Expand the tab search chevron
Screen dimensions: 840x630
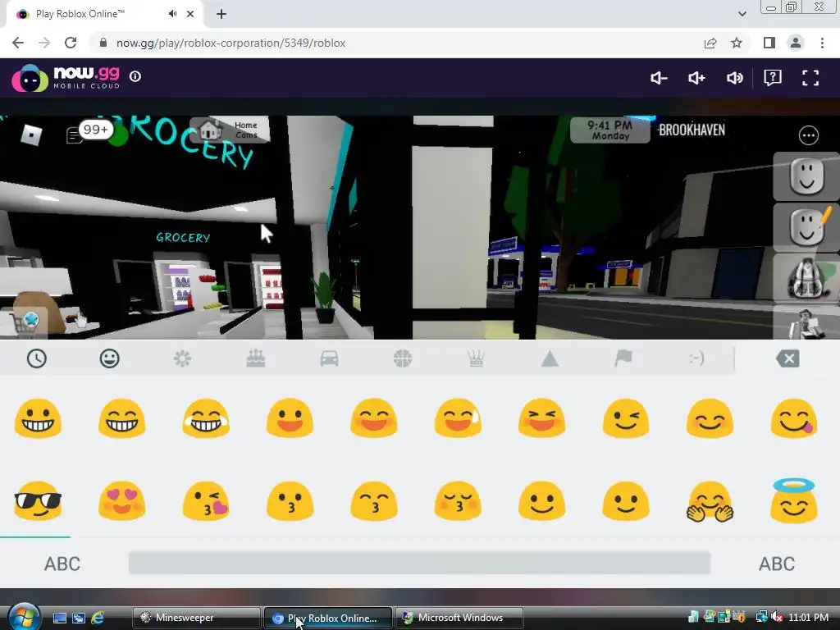coord(742,14)
